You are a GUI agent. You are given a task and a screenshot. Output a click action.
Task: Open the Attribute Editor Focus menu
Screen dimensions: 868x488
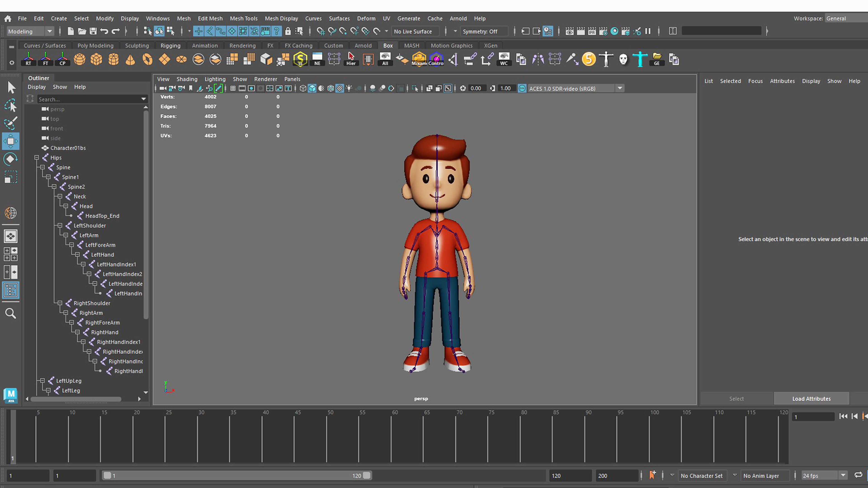coord(755,81)
